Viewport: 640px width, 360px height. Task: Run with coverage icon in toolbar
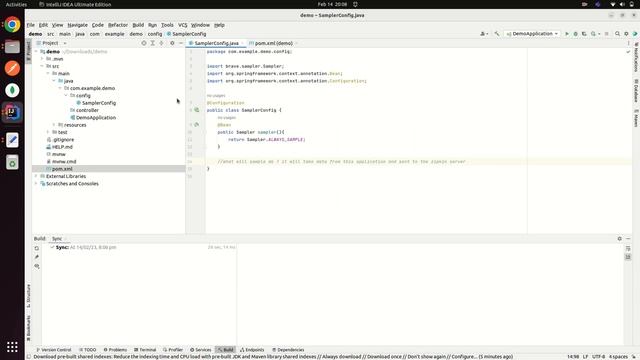(x=584, y=34)
